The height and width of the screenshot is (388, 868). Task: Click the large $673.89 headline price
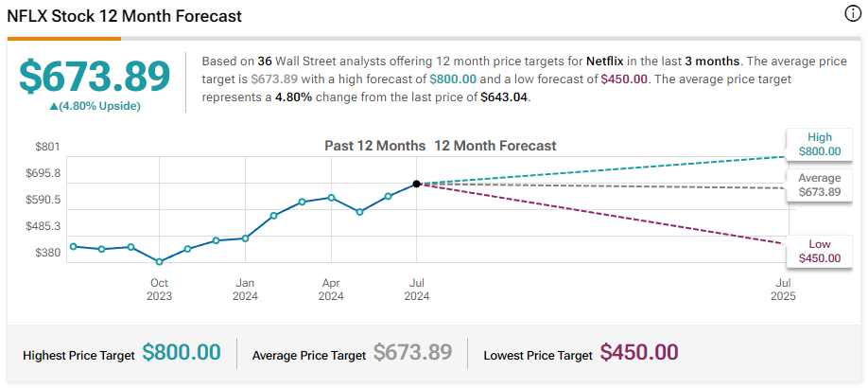95,76
